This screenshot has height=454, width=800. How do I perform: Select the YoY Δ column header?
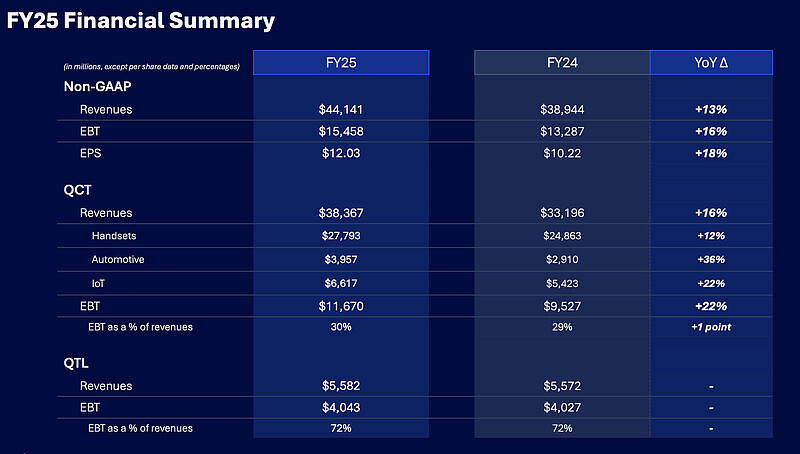click(710, 62)
